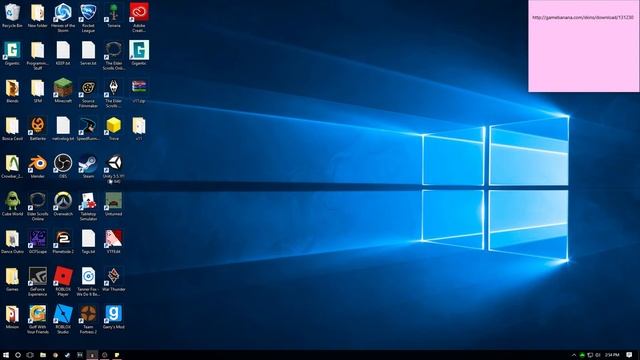Open the Programming Stuff folder

tap(38, 55)
